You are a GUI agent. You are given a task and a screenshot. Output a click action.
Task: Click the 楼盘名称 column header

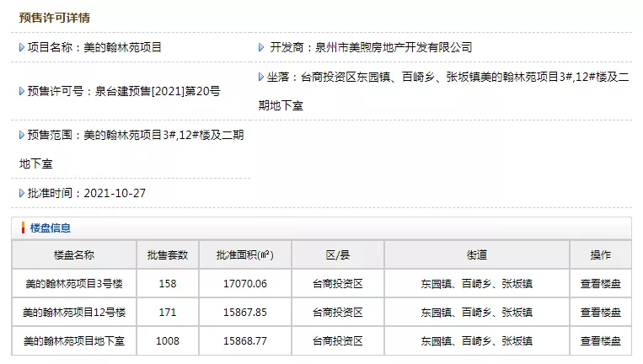point(74,255)
